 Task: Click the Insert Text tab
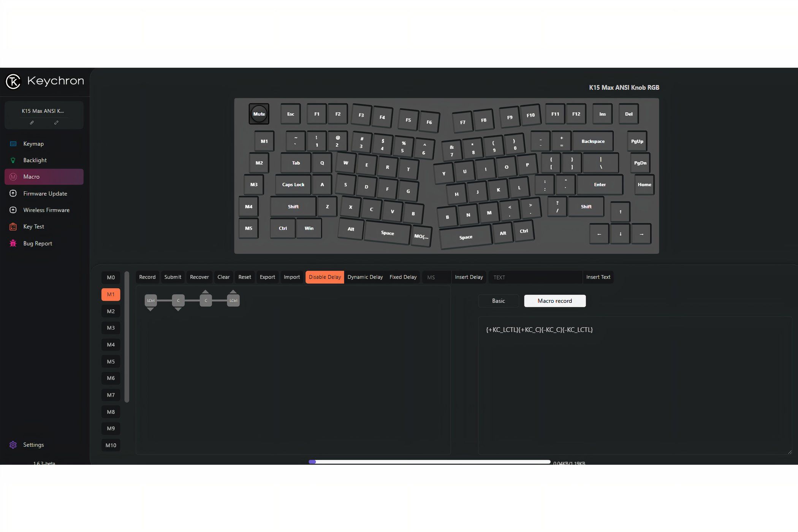pos(598,277)
